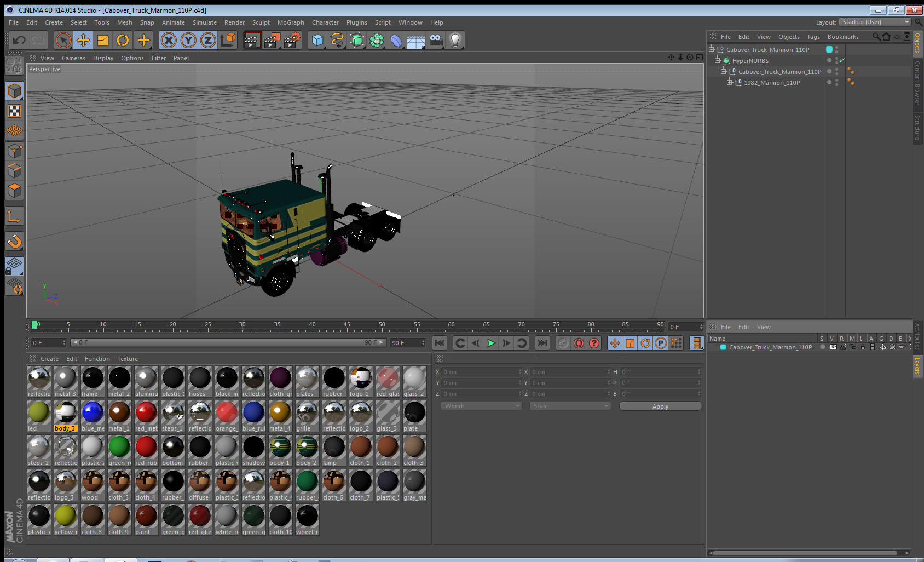Open the Layout dropdown
The height and width of the screenshot is (562, 924).
point(876,22)
